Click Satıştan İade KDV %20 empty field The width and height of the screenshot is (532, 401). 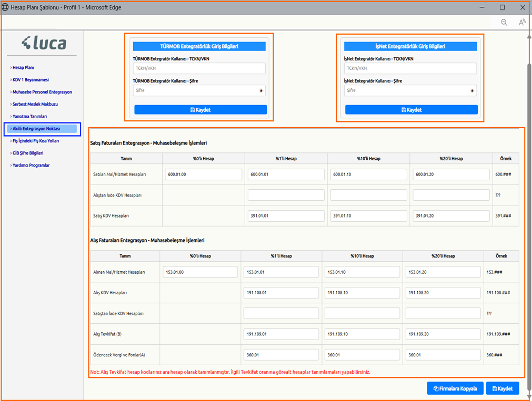click(443, 313)
